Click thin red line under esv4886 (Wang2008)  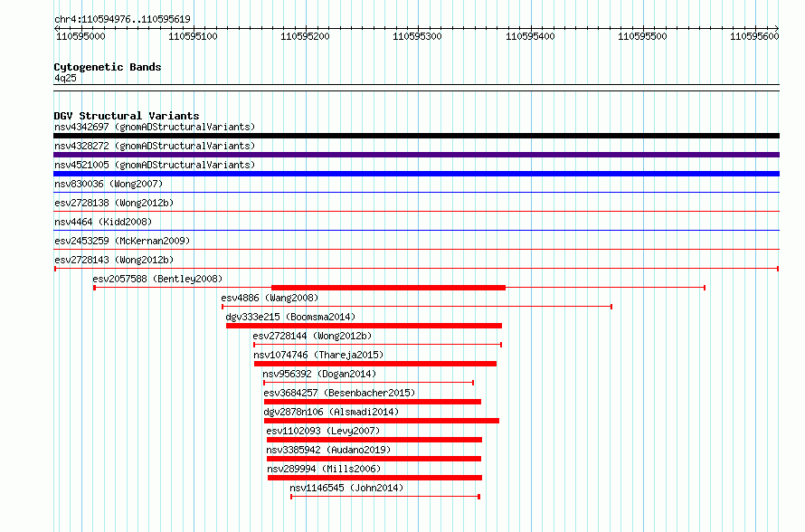tap(417, 307)
